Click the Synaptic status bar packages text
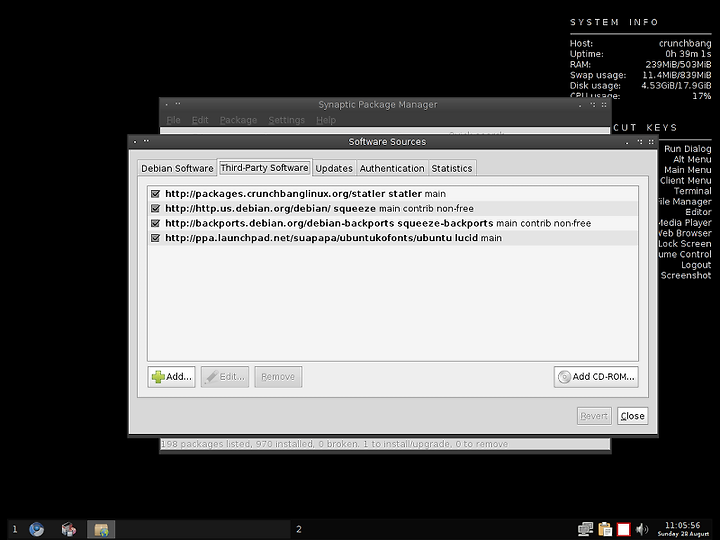This screenshot has width=720, height=540. [x=334, y=444]
